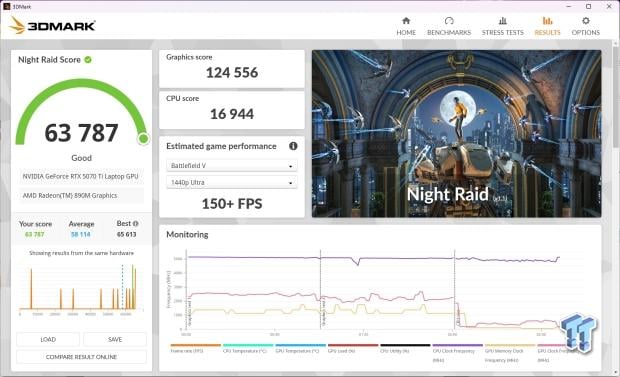Screen dimensions: 620x377
Task: Click NVIDIA GeForce RTX 5070 Ti Laptop GPU
Action: click(81, 176)
